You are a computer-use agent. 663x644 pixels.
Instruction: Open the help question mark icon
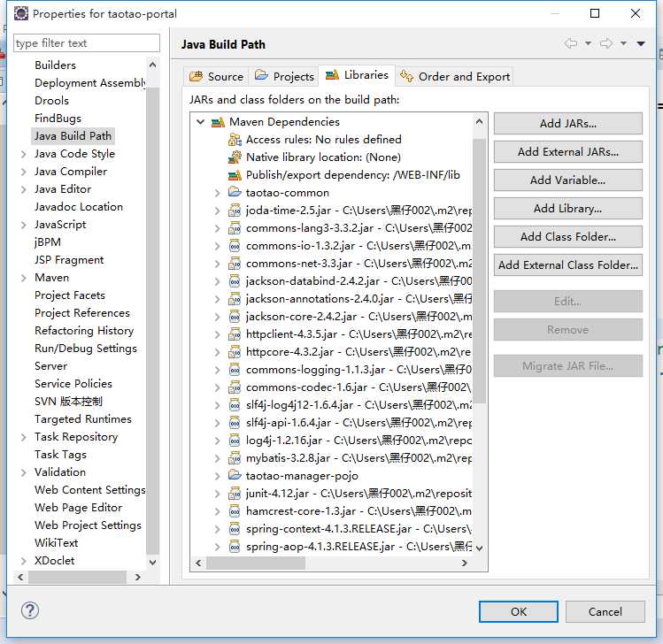30,610
